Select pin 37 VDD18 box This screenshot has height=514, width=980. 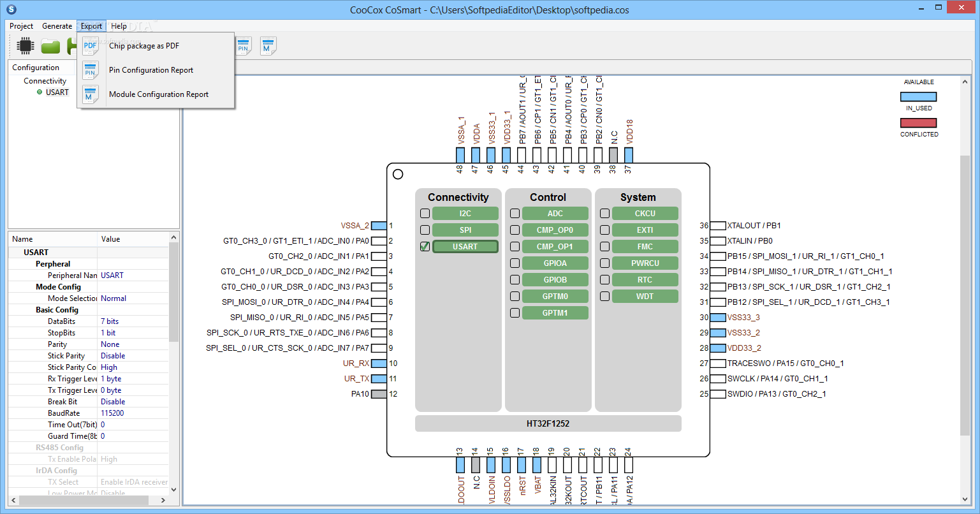pos(629,156)
